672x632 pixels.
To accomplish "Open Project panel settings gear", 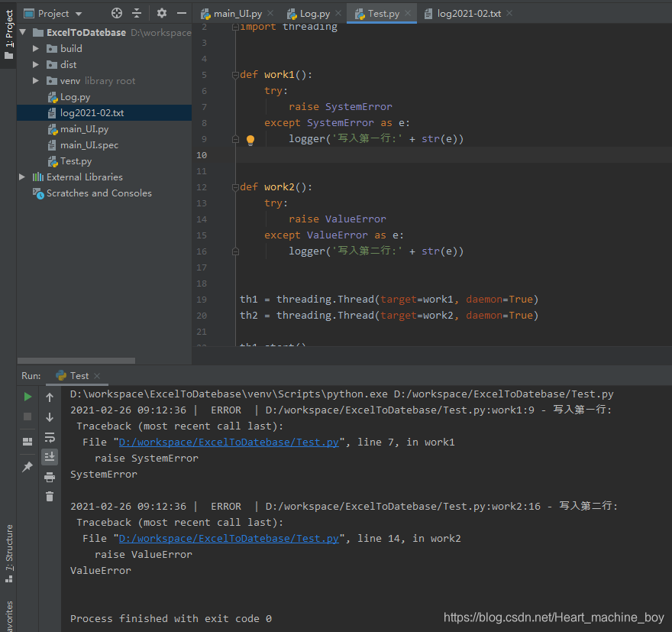I will click(x=162, y=13).
